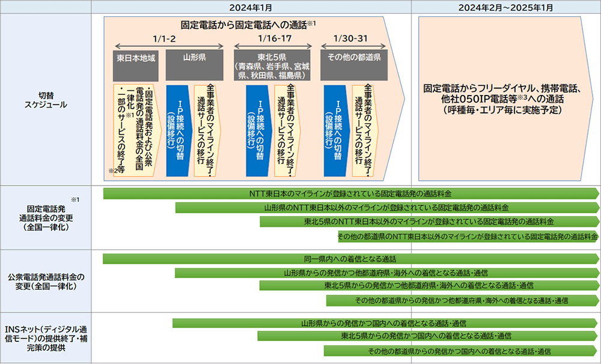The height and width of the screenshot is (364, 601).
Task: Select the green NTT東日本のマイライン bar
Action: coord(350,193)
